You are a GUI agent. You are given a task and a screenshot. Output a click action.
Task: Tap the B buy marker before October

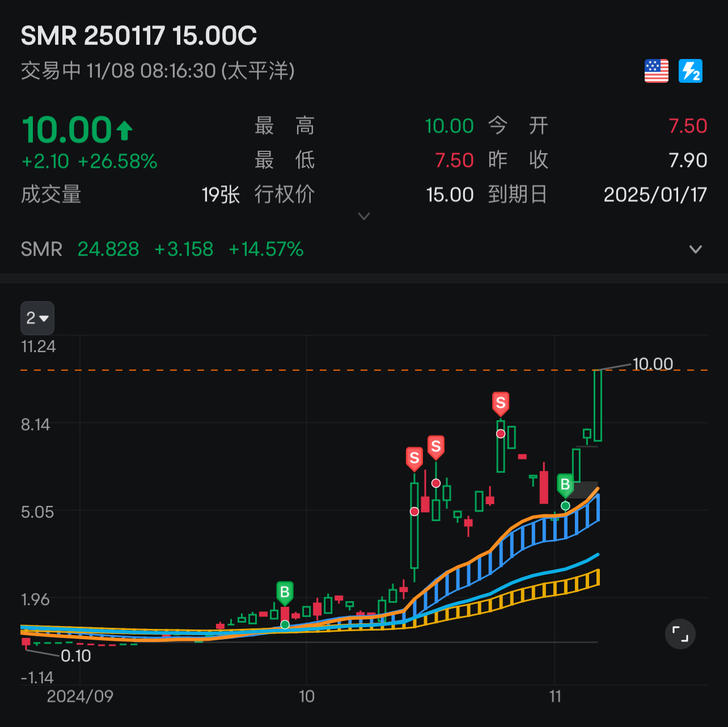(285, 593)
